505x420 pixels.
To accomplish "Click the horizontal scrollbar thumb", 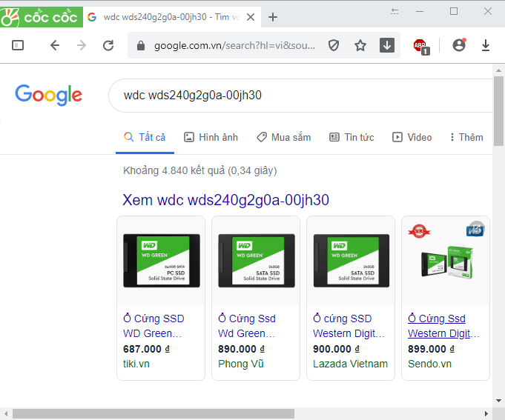I will click(154, 413).
